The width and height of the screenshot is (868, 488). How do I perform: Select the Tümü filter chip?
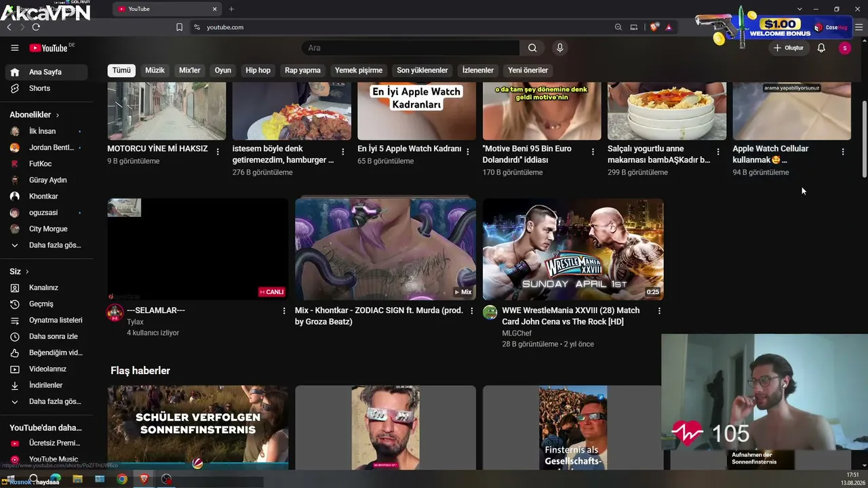click(121, 70)
